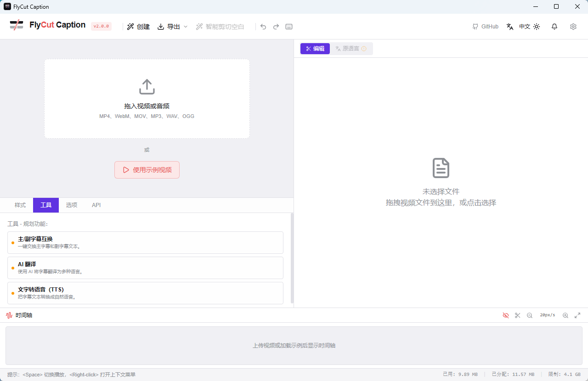This screenshot has height=381, width=588.
Task: Open the 中文 language selector
Action: tap(518, 27)
